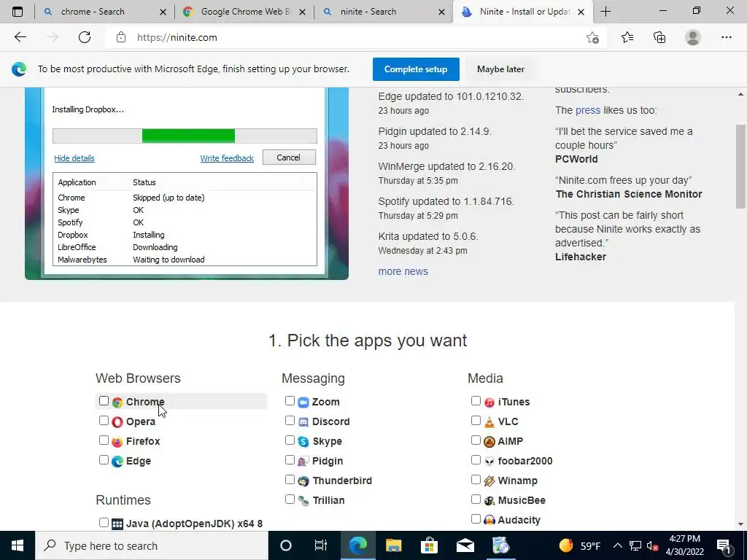This screenshot has height=560, width=747.
Task: Open a new tab with plus button
Action: point(605,12)
